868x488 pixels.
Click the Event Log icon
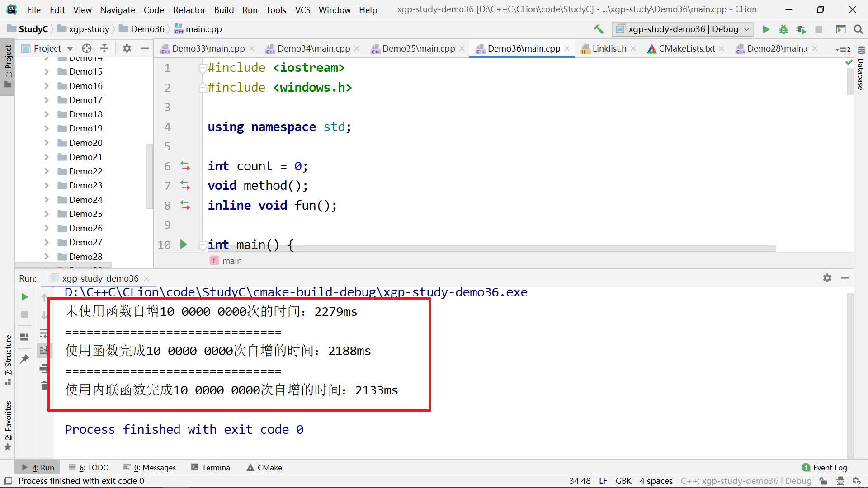pyautogui.click(x=806, y=467)
